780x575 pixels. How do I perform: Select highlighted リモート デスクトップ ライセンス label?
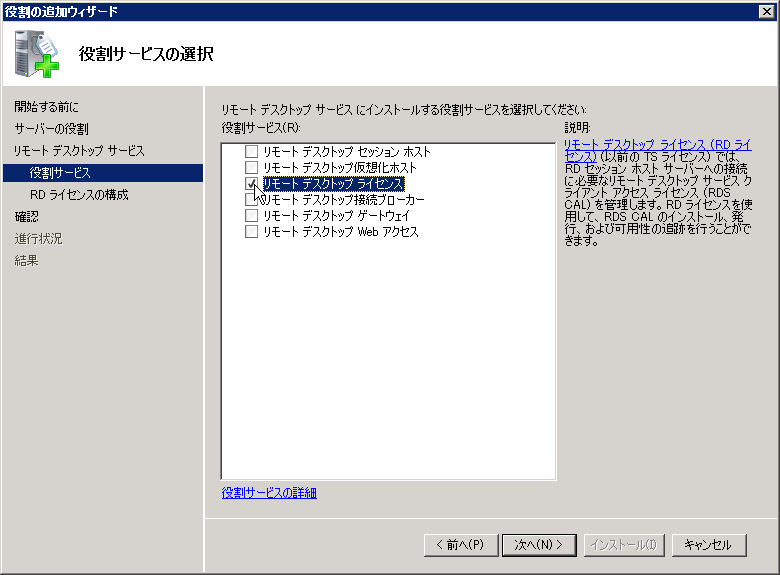pos(333,184)
